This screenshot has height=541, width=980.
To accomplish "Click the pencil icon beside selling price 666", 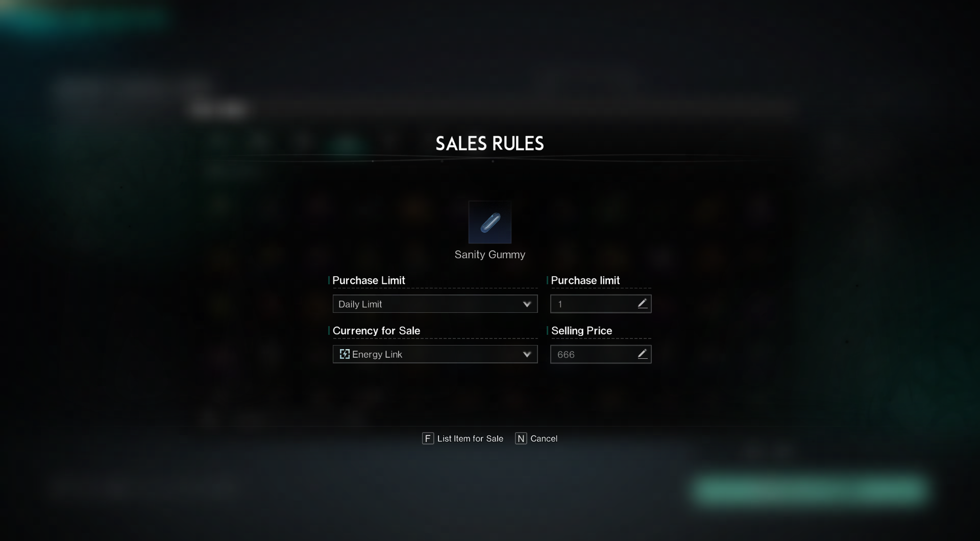I will (642, 354).
